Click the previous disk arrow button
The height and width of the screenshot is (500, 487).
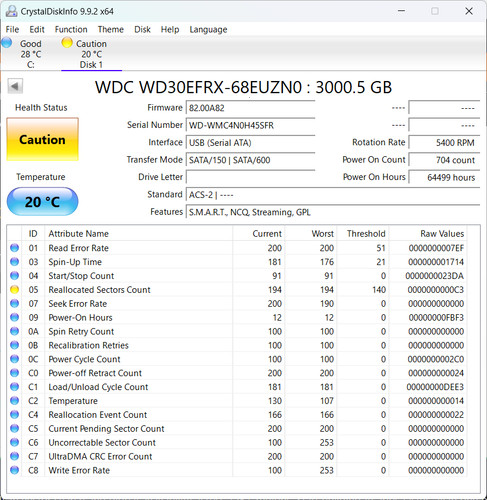pos(15,86)
